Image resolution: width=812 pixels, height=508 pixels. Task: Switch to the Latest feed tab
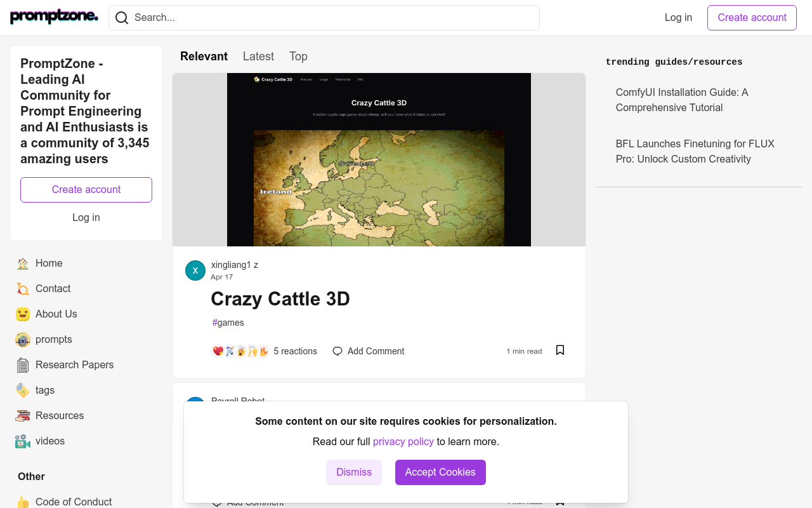pyautogui.click(x=258, y=57)
